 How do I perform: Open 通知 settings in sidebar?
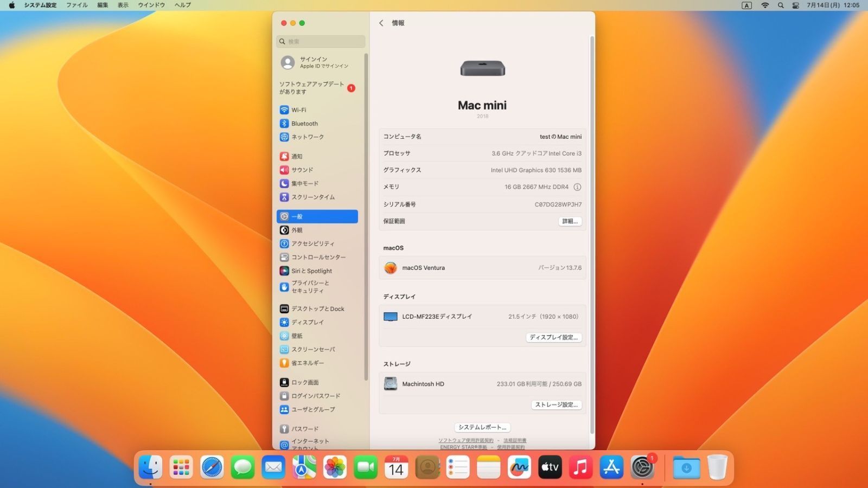[x=317, y=156]
